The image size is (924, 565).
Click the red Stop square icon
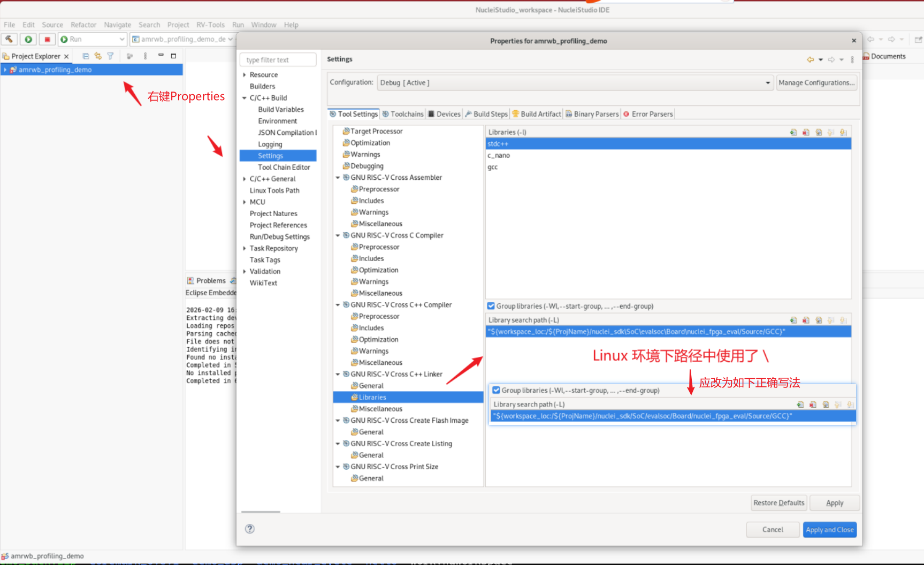tap(47, 39)
